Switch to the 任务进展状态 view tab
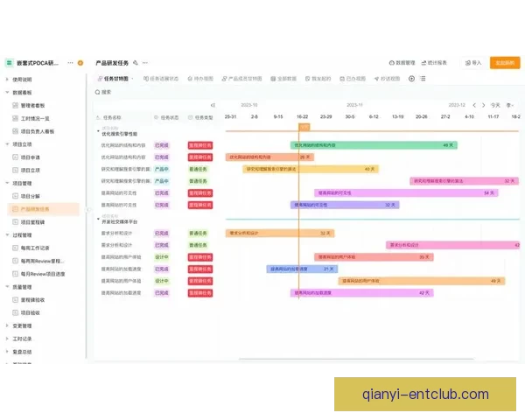Viewport: 525px width, 420px height. [x=162, y=79]
